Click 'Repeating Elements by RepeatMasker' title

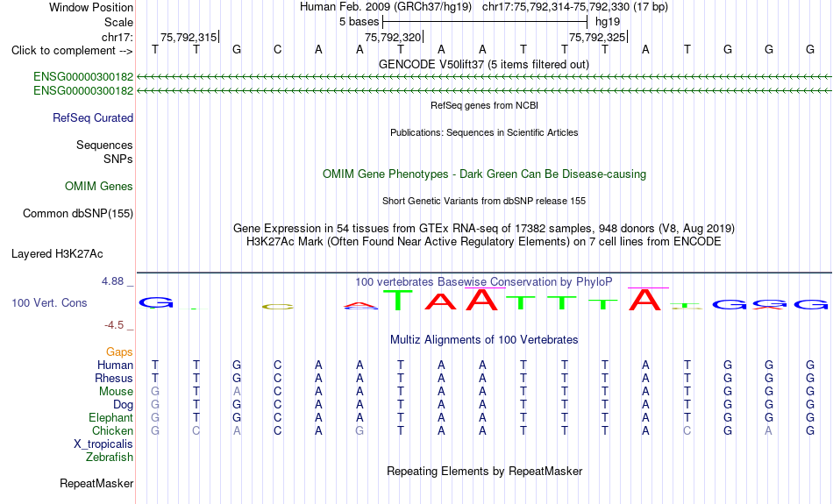tap(484, 471)
